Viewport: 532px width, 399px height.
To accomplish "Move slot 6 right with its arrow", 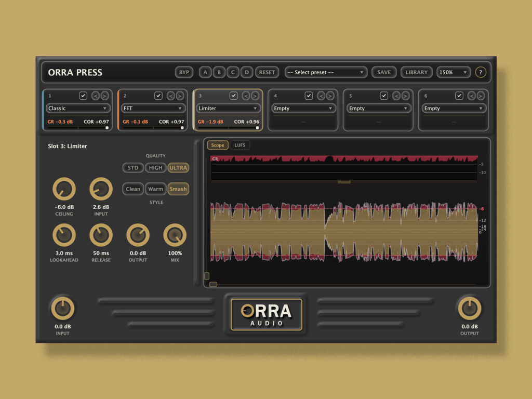I will pyautogui.click(x=481, y=96).
